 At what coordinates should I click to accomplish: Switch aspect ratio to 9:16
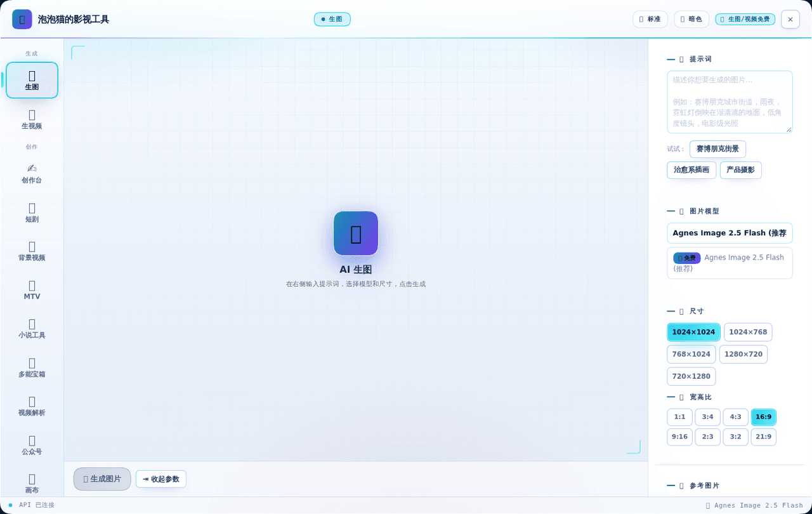click(x=679, y=437)
